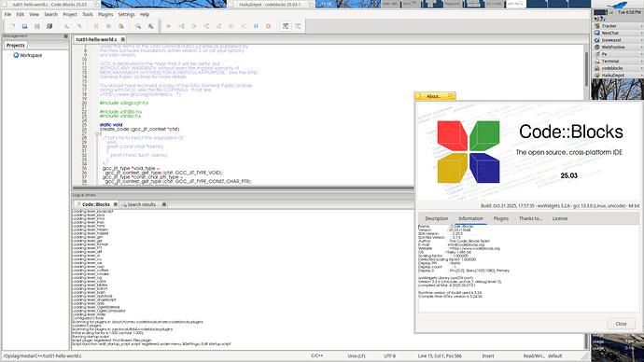The width and height of the screenshot is (644, 362).
Task: Click the Run to cursor debug icon
Action: [x=181, y=26]
